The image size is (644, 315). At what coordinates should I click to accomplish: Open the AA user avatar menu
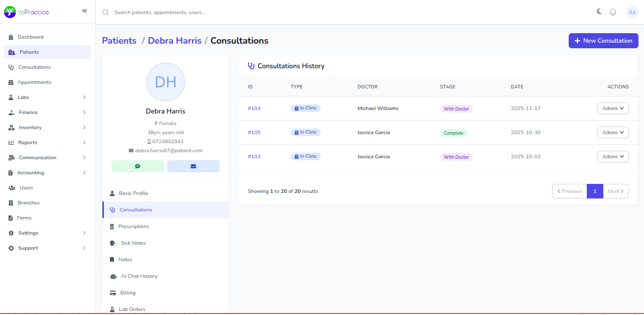tap(632, 12)
